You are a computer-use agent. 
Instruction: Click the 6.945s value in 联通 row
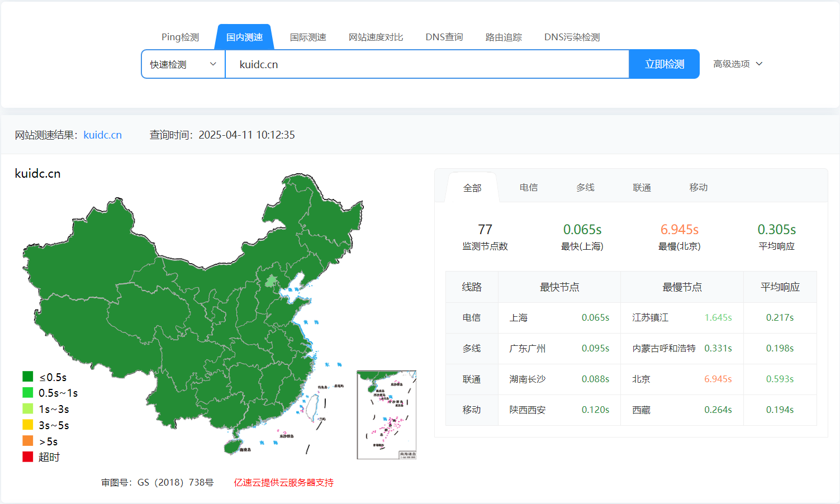[x=718, y=379]
